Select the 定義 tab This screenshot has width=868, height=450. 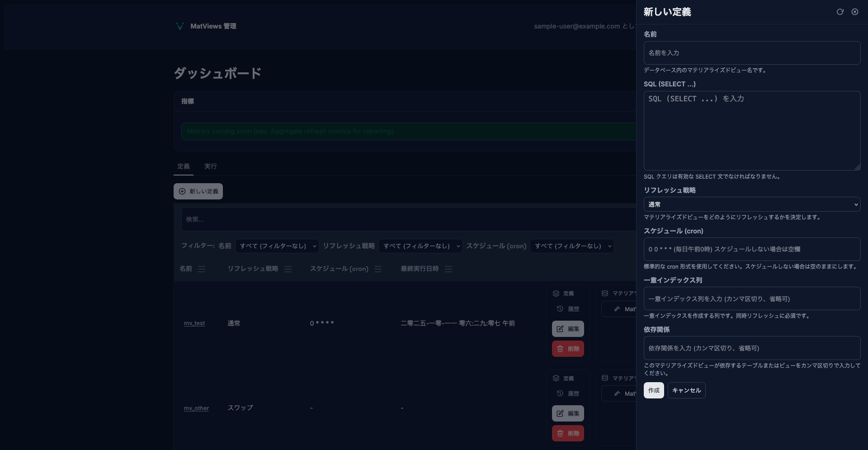click(184, 166)
